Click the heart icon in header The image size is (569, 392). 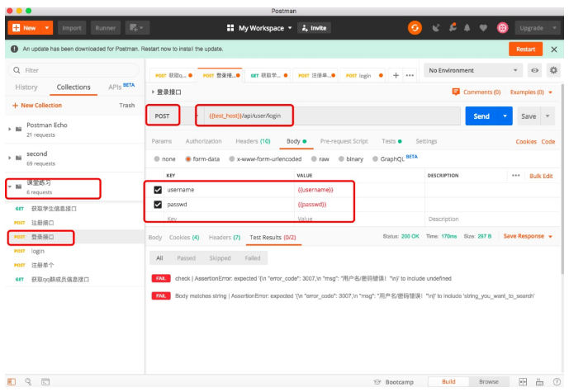click(483, 28)
